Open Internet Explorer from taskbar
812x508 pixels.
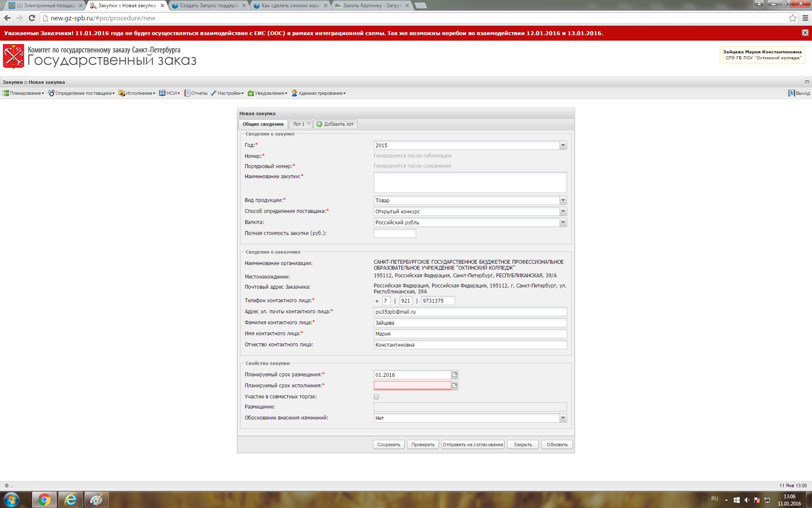[70, 500]
